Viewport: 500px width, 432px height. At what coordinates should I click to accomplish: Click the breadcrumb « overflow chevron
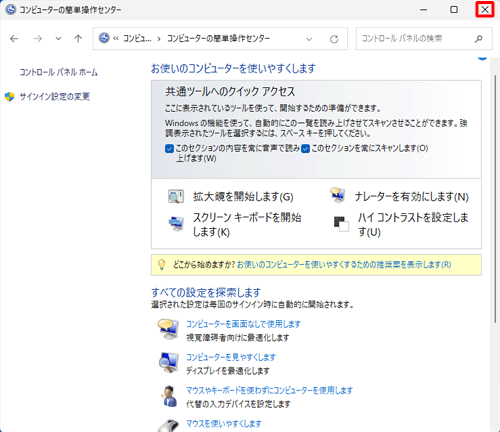(116, 39)
